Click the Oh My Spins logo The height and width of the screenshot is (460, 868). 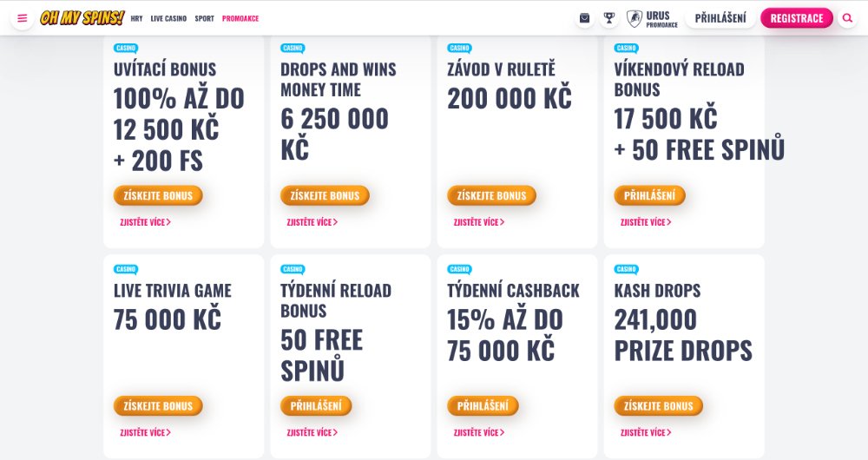pos(82,18)
